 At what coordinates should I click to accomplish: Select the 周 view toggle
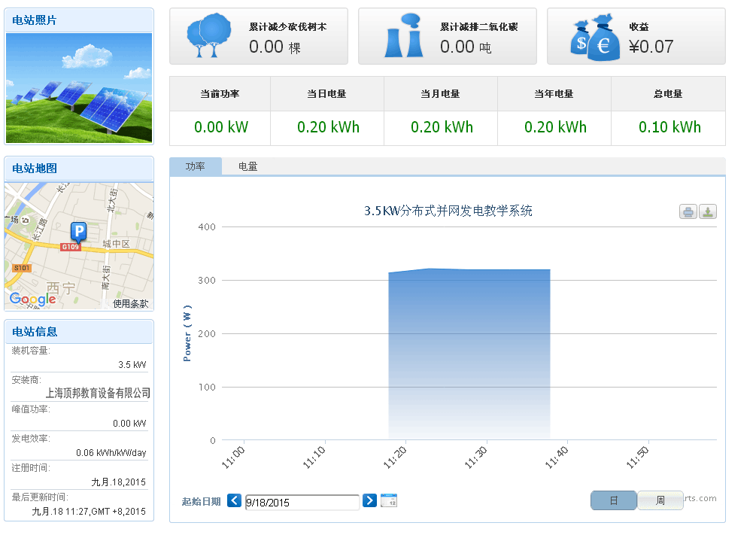pyautogui.click(x=660, y=500)
